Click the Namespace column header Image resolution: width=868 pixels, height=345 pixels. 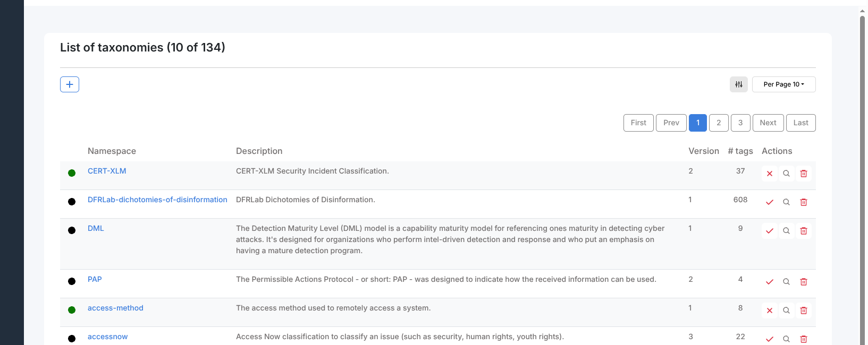tap(112, 151)
